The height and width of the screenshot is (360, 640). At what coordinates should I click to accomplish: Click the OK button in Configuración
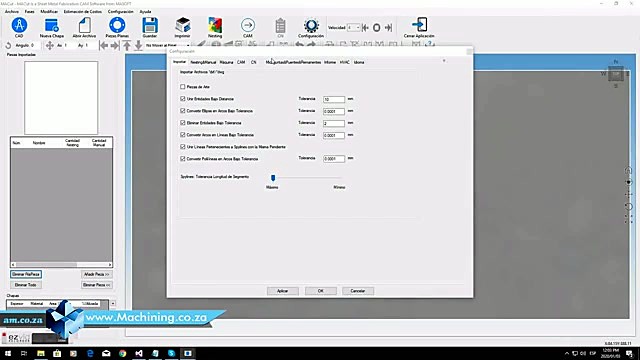tap(321, 291)
